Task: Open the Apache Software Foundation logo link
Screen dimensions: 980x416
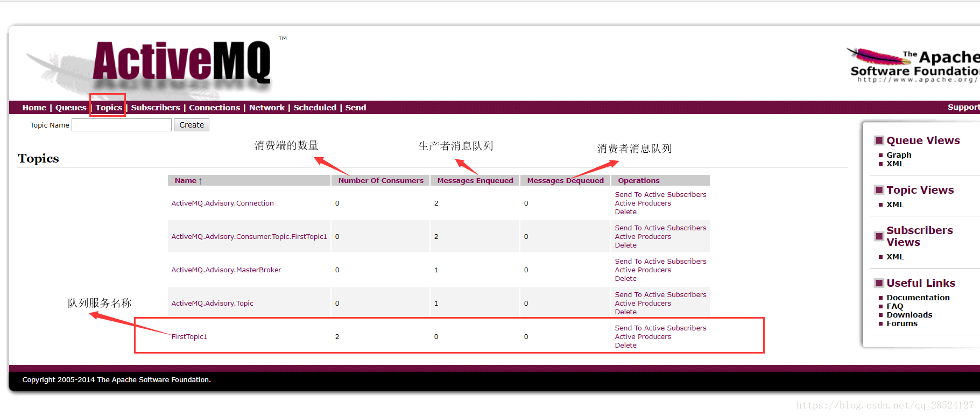Action: pos(913,66)
